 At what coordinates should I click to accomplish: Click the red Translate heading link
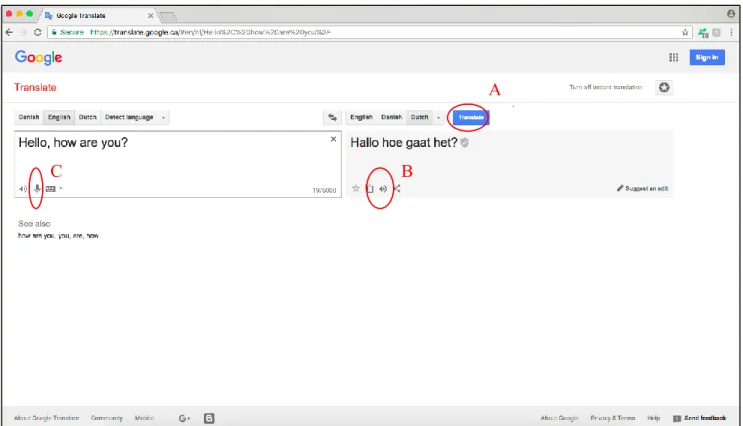[35, 87]
